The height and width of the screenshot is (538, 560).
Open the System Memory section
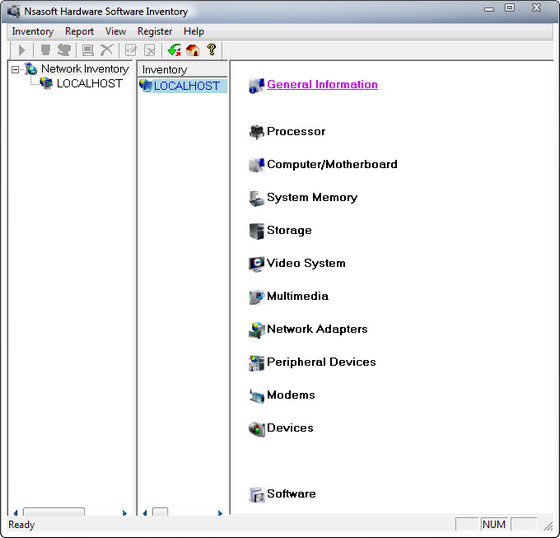pyautogui.click(x=312, y=197)
